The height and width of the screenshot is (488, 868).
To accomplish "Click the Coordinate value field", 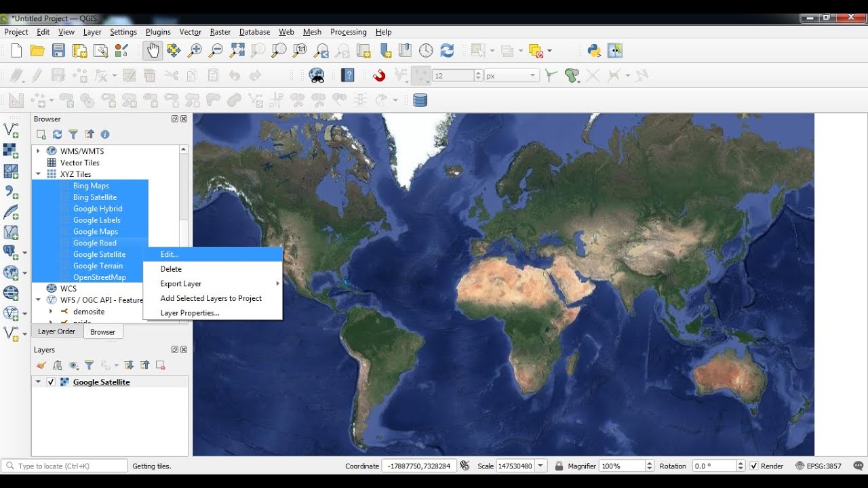I will point(419,466).
